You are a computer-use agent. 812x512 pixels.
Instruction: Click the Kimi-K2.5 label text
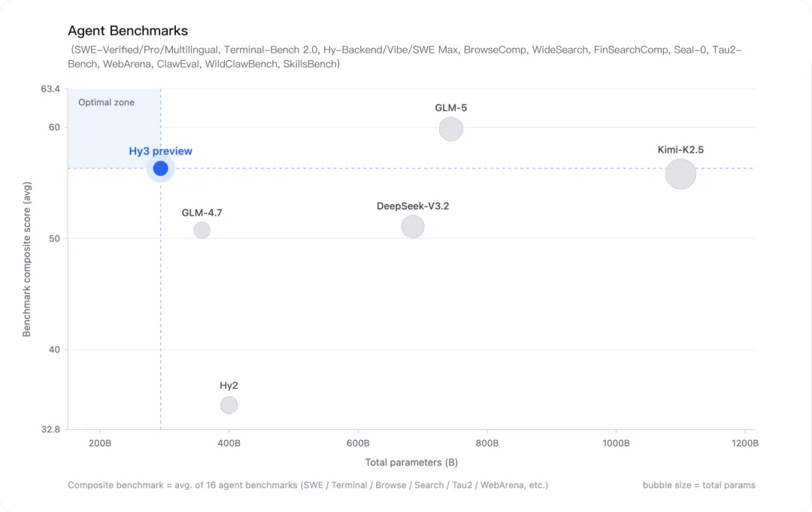(x=680, y=150)
